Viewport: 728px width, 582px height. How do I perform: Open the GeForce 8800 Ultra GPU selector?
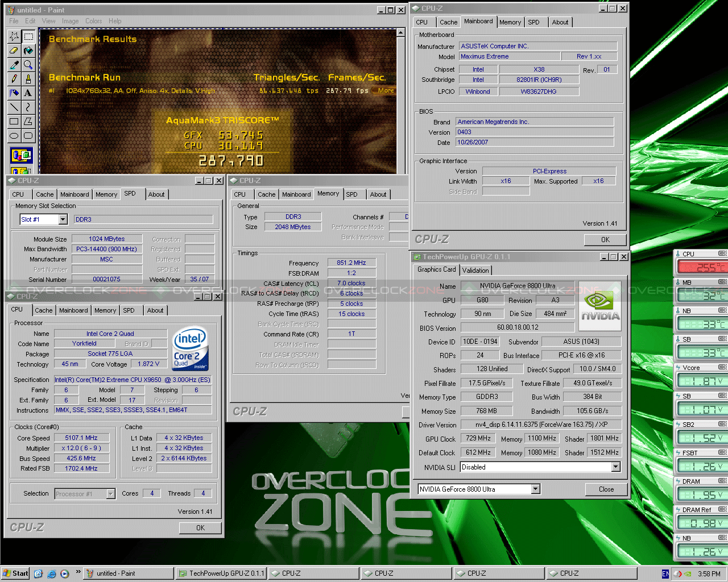pos(535,489)
